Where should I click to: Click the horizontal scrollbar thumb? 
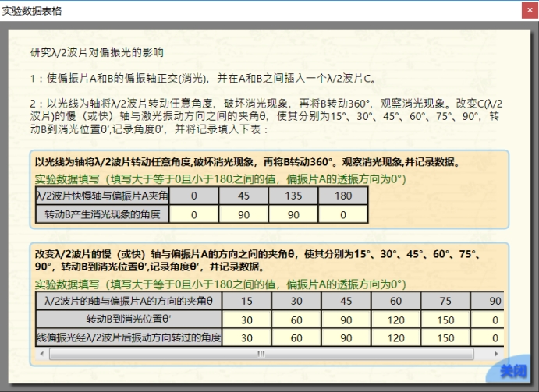coord(259,353)
